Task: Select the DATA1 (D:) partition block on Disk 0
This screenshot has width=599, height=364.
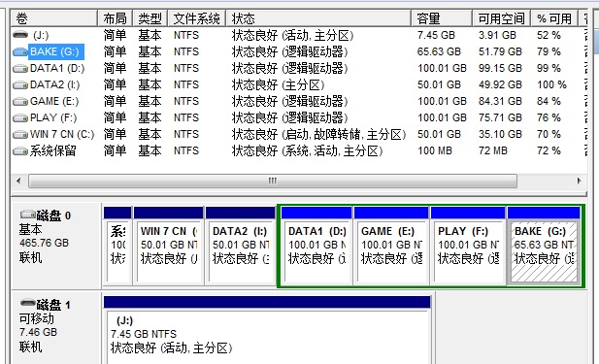Action: (x=316, y=246)
